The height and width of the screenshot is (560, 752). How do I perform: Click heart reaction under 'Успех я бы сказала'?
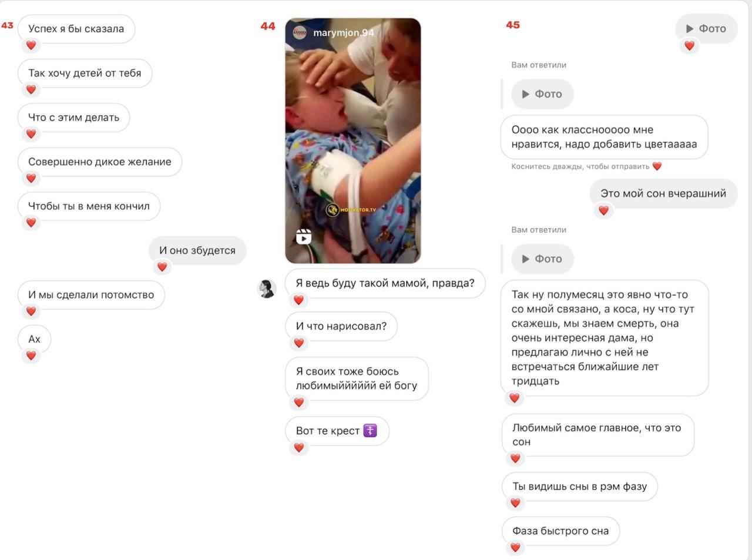pos(31,45)
